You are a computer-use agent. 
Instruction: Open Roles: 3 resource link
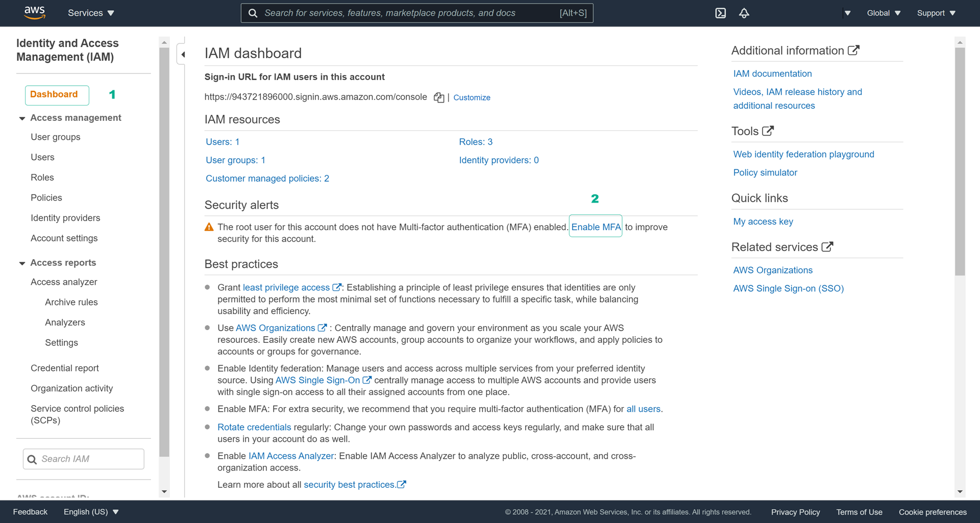click(x=476, y=142)
